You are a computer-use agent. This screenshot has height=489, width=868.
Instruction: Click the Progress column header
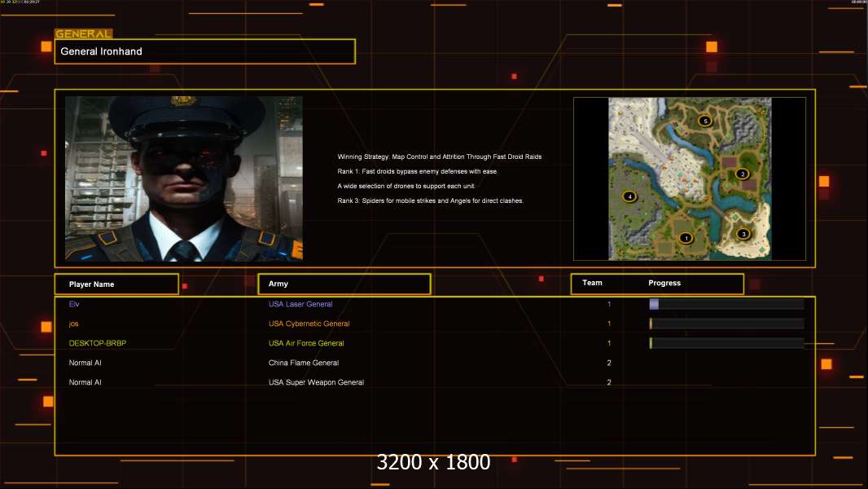click(x=664, y=283)
